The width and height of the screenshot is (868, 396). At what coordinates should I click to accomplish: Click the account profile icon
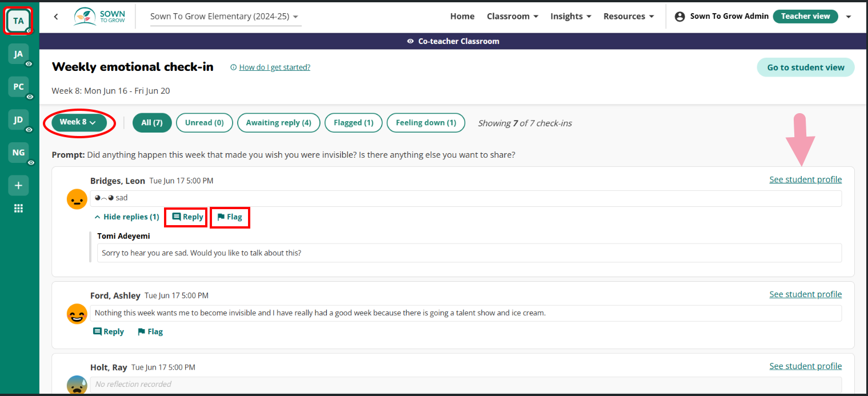[679, 17]
